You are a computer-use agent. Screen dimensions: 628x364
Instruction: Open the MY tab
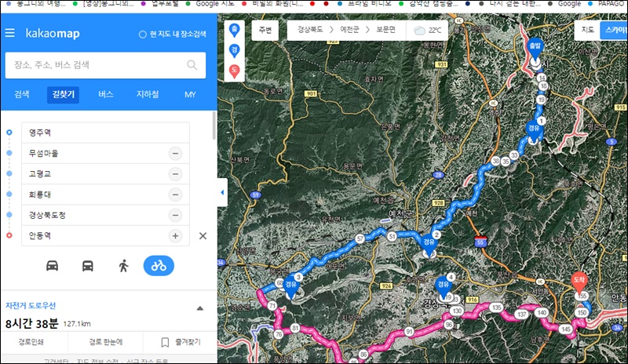[190, 95]
